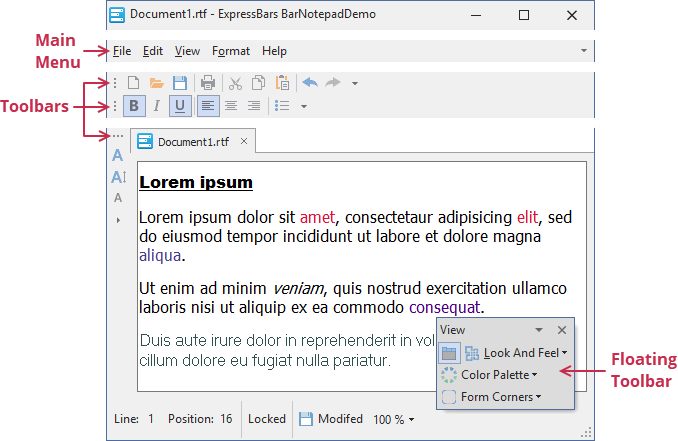Save the document with the floppy disk icon

180,83
